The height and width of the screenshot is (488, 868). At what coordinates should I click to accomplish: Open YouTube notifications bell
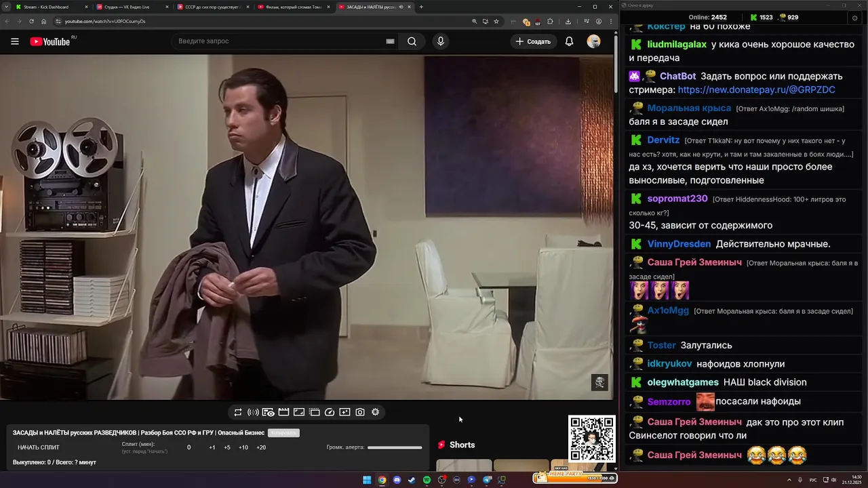[569, 41]
